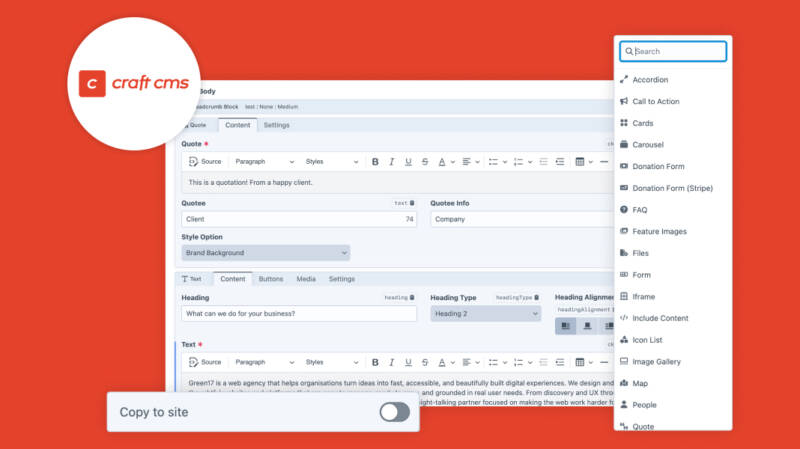Choose left Heading Alignment option

(x=565, y=326)
